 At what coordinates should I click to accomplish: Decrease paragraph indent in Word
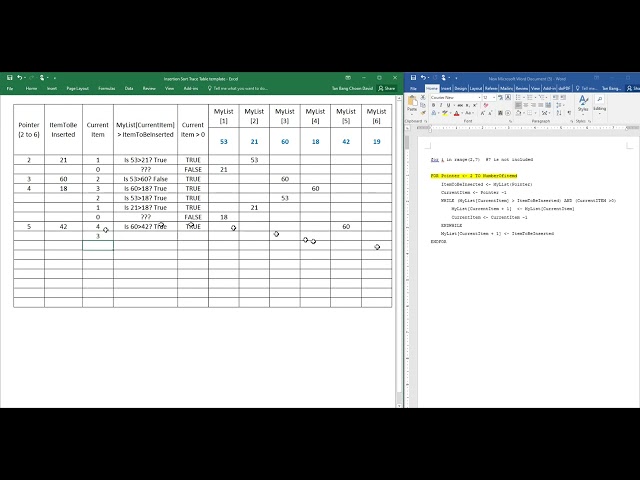point(555,98)
